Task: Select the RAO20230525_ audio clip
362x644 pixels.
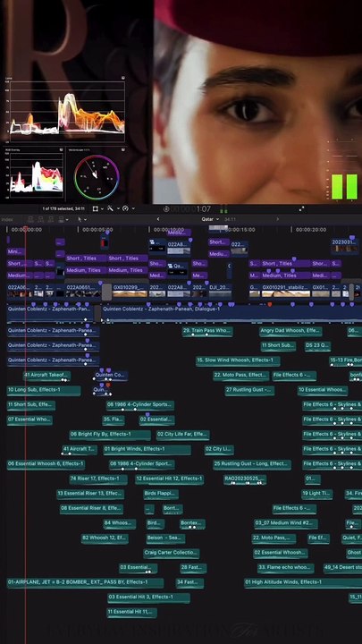Action: click(x=245, y=479)
